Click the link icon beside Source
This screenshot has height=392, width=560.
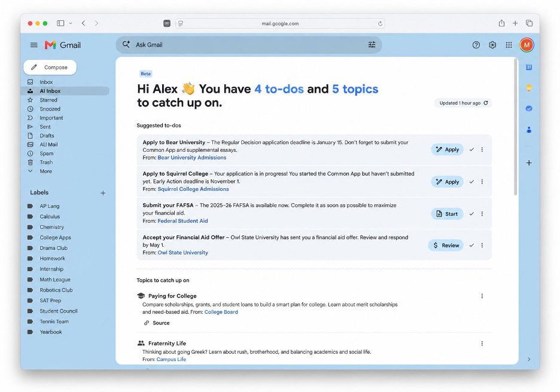tap(147, 323)
